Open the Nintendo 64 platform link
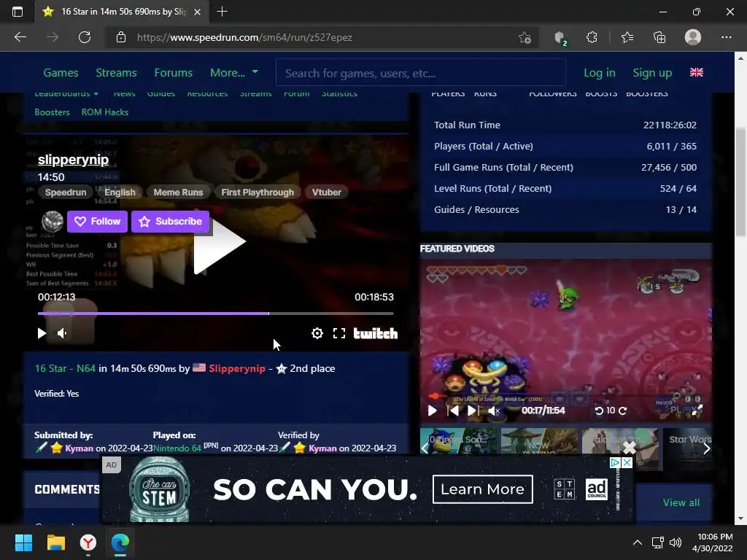Image resolution: width=747 pixels, height=560 pixels. [x=177, y=448]
